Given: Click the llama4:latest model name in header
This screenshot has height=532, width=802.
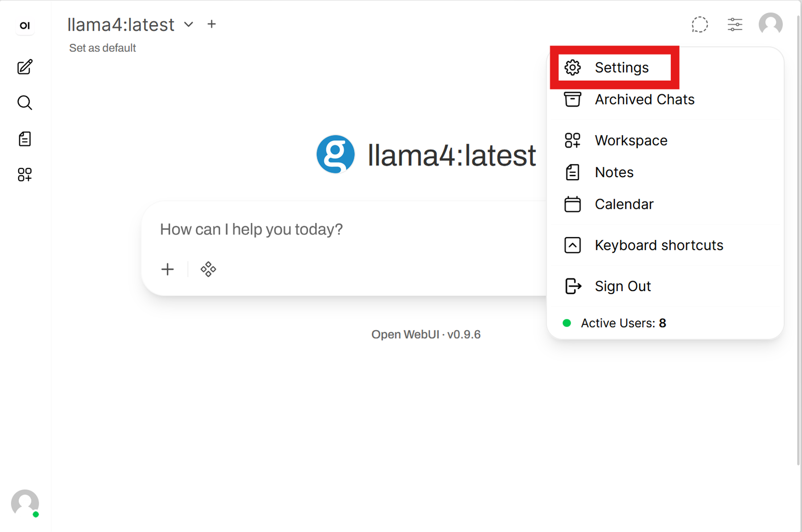Looking at the screenshot, I should pyautogui.click(x=121, y=24).
